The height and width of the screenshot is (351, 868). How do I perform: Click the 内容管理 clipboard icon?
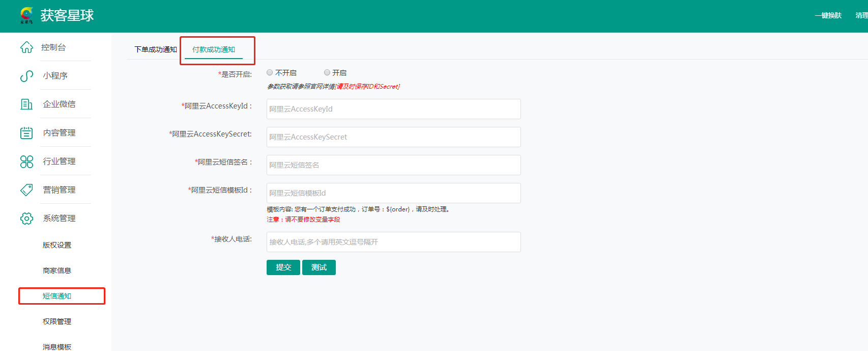click(26, 133)
